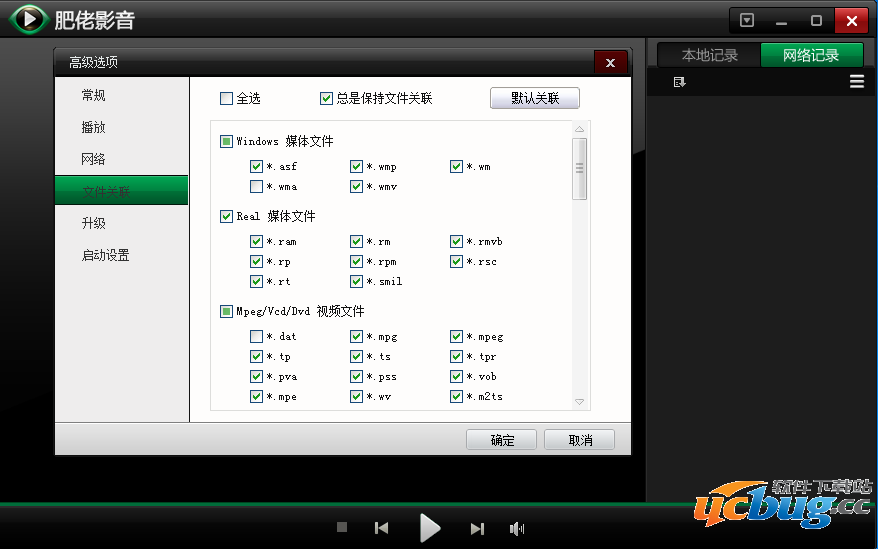Select the 文件关联 settings page
The height and width of the screenshot is (549, 878).
coord(122,190)
